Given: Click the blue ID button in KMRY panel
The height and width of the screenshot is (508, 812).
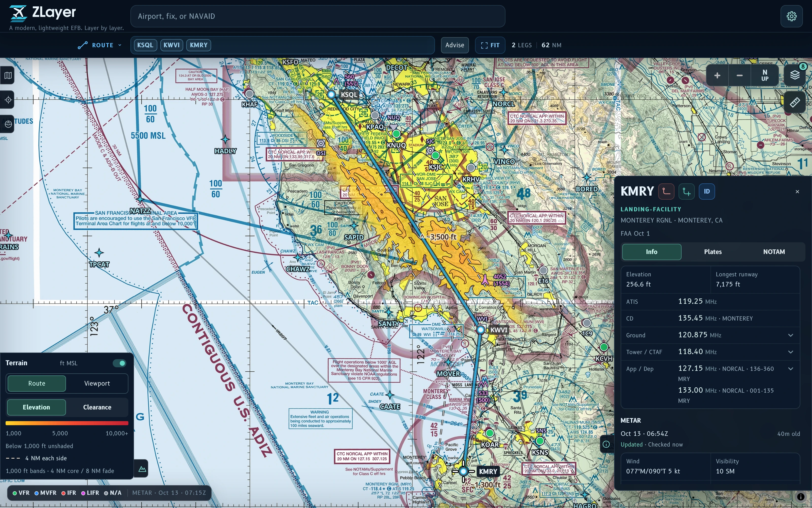Looking at the screenshot, I should pos(707,192).
